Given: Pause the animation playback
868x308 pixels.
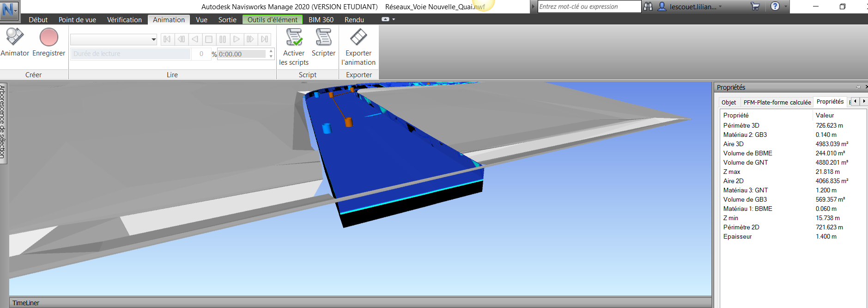Looking at the screenshot, I should pos(223,39).
